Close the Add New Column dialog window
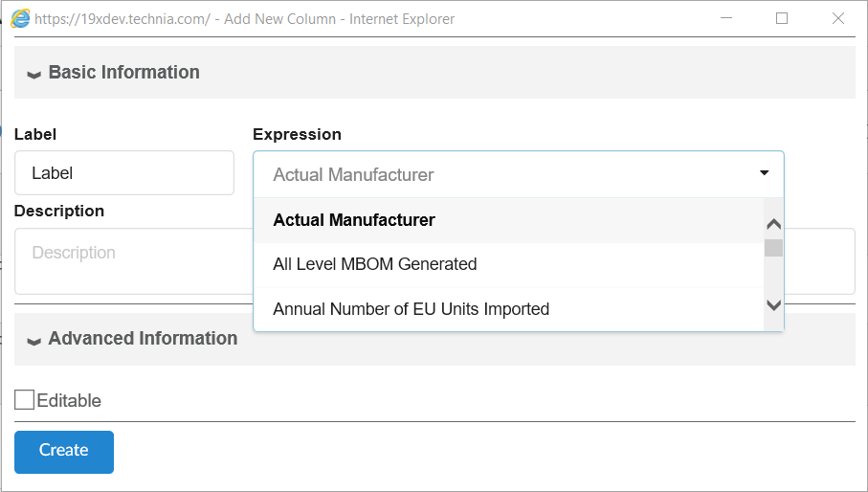This screenshot has width=868, height=492. (x=838, y=18)
